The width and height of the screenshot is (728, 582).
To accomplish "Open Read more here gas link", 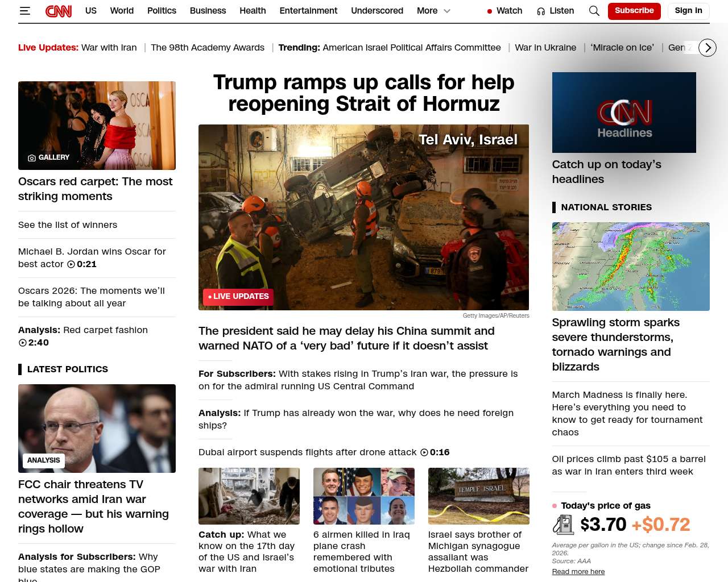I will click(578, 572).
